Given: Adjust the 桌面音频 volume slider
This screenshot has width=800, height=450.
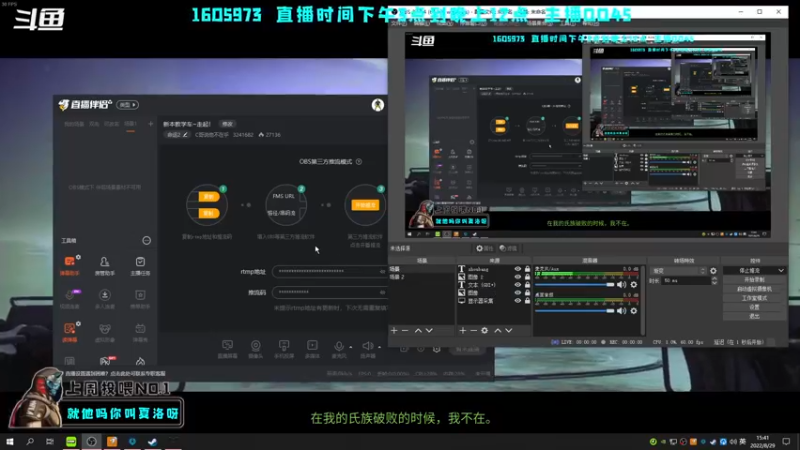Looking at the screenshot, I should (x=574, y=311).
